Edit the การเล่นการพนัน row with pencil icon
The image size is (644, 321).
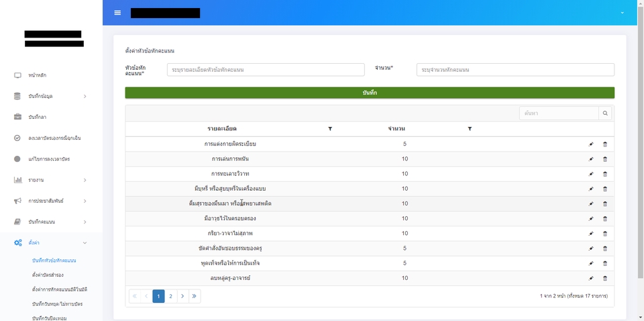pos(591,159)
